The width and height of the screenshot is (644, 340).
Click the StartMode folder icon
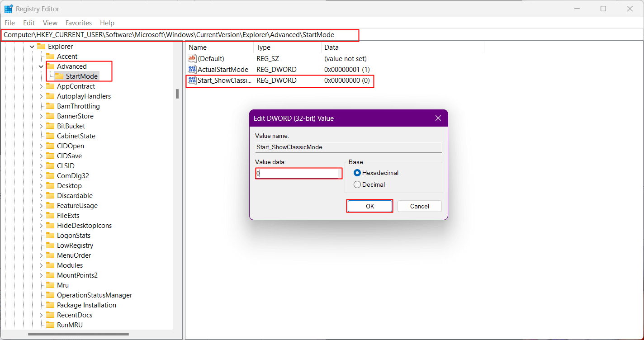(x=59, y=76)
